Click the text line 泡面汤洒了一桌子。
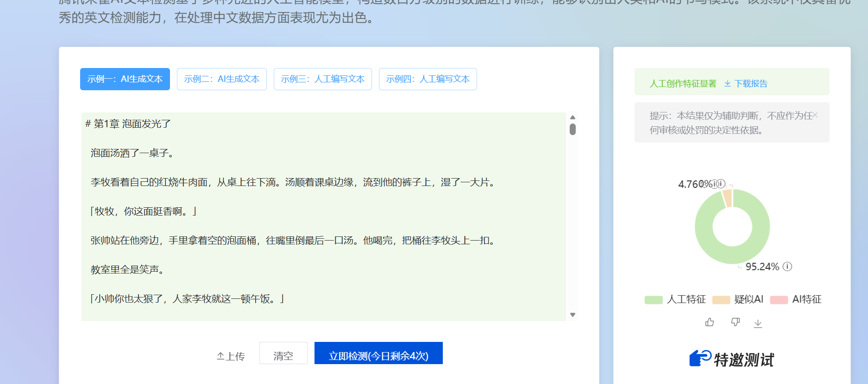The height and width of the screenshot is (384, 868). tap(134, 153)
